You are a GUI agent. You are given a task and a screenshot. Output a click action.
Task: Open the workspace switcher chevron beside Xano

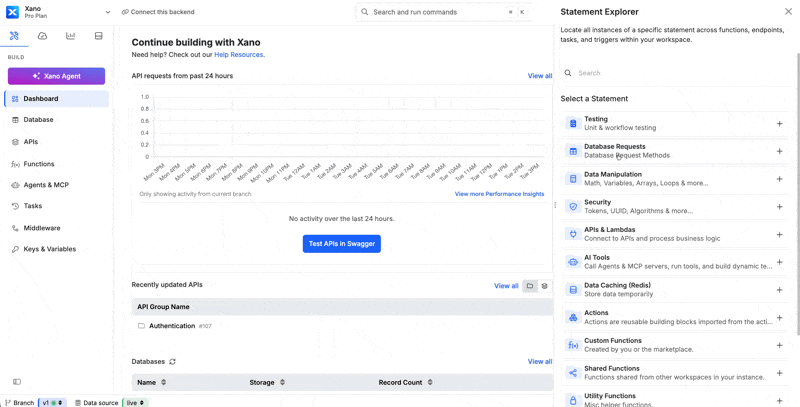coord(108,12)
